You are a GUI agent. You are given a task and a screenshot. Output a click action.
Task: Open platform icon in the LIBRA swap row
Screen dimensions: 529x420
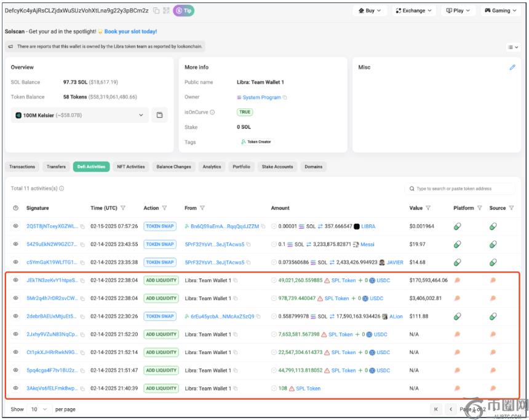point(457,226)
